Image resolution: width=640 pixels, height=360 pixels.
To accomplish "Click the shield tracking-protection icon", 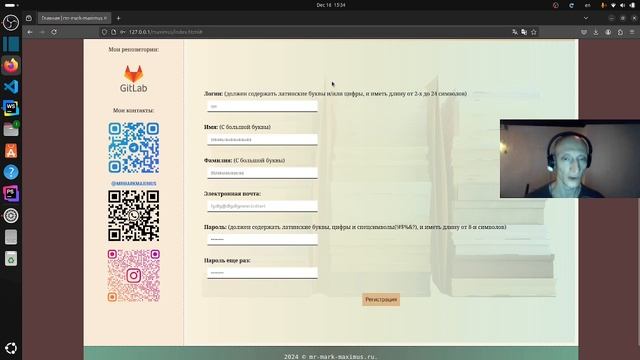I will click(x=104, y=32).
